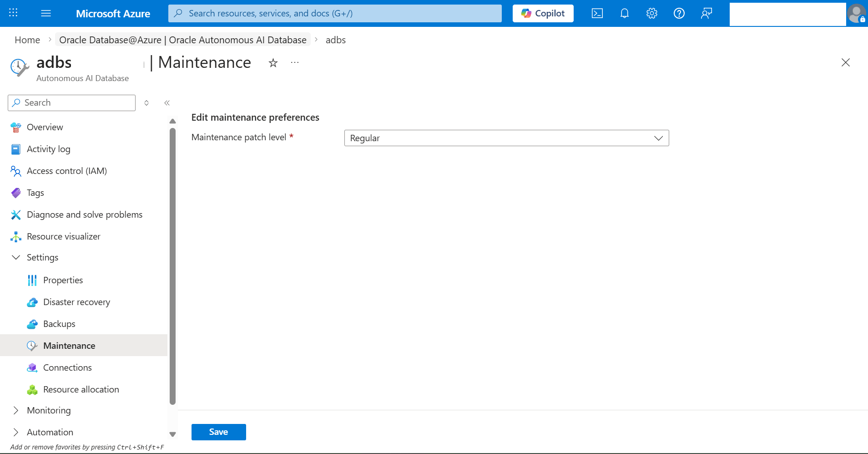Click the Maintenance clock-wrench icon
Viewport: 868px width, 454px height.
click(x=32, y=346)
